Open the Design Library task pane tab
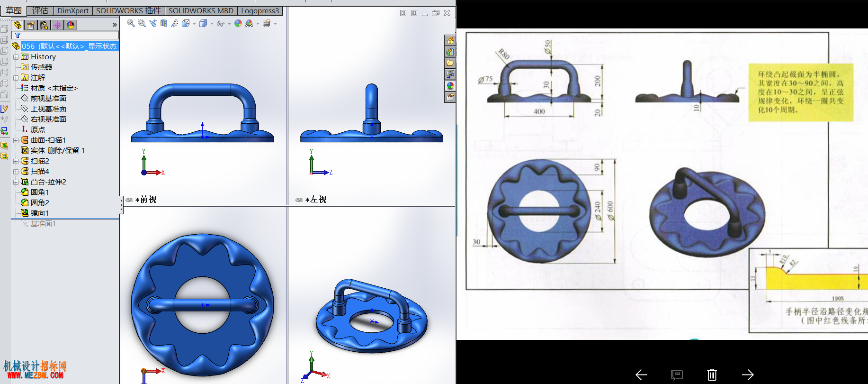Screen dimensions: 868x384 tap(450, 52)
